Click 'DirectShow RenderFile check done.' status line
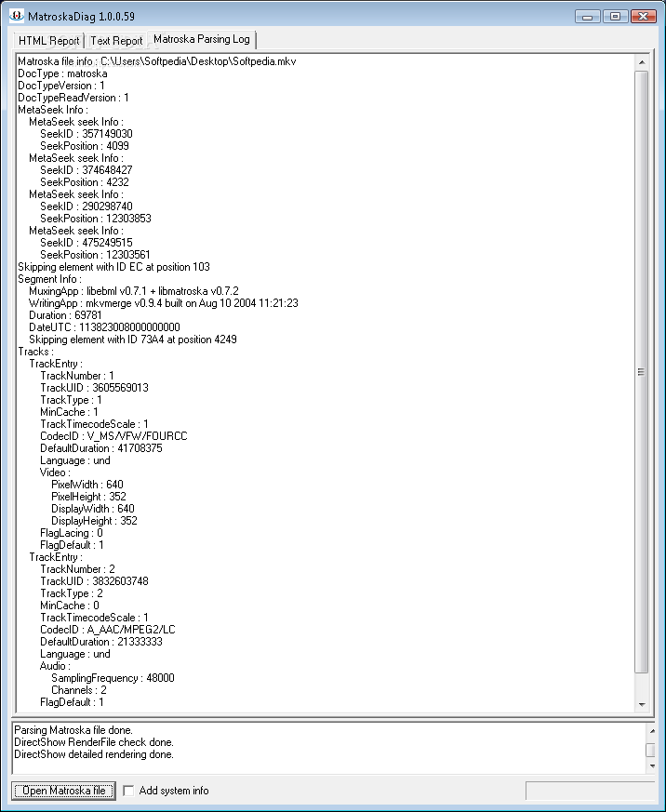This screenshot has height=812, width=666. tap(94, 742)
